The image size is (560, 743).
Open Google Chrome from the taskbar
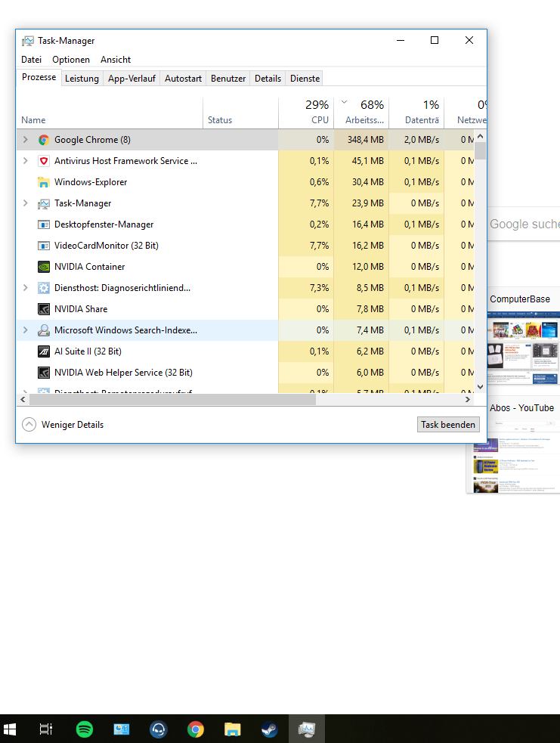[x=195, y=729]
